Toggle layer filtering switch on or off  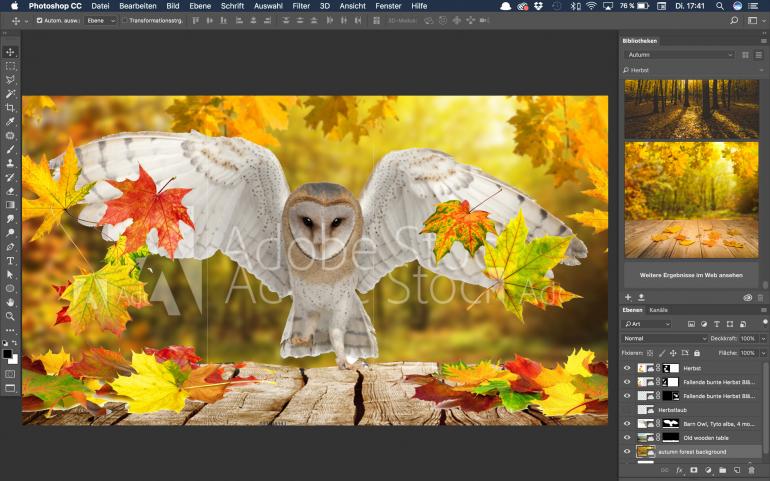click(765, 322)
